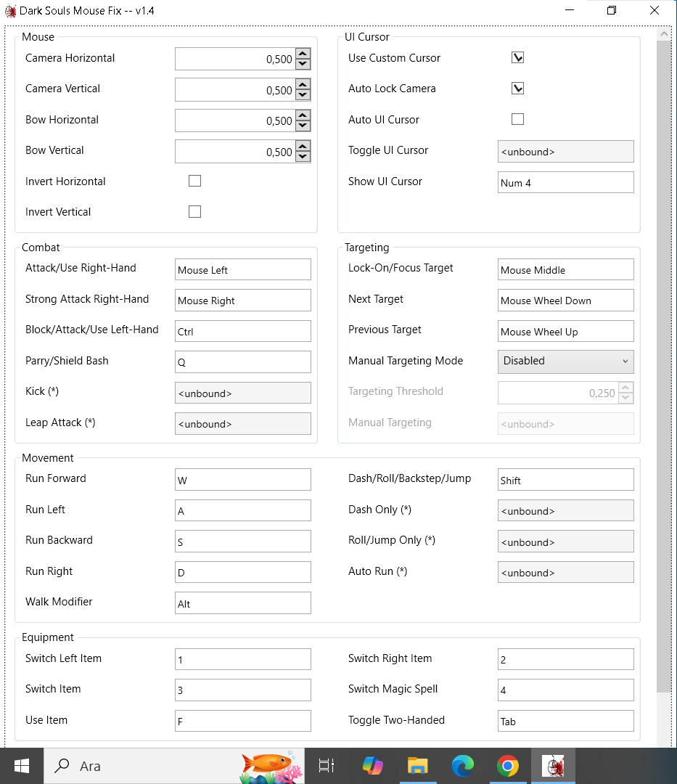Open Google Chrome from the taskbar
Image resolution: width=677 pixels, height=784 pixels.
507,766
